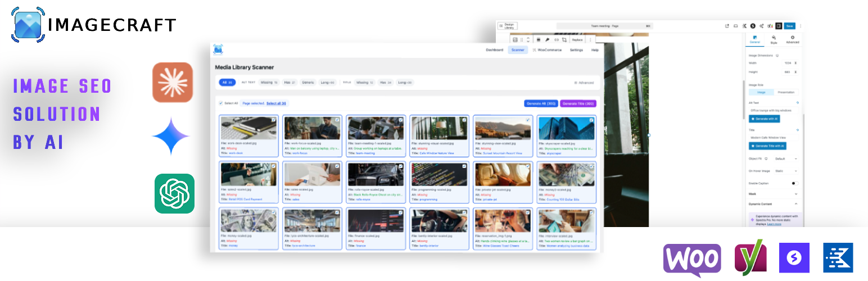Click Generate with AI under Alt Text

[x=765, y=119]
